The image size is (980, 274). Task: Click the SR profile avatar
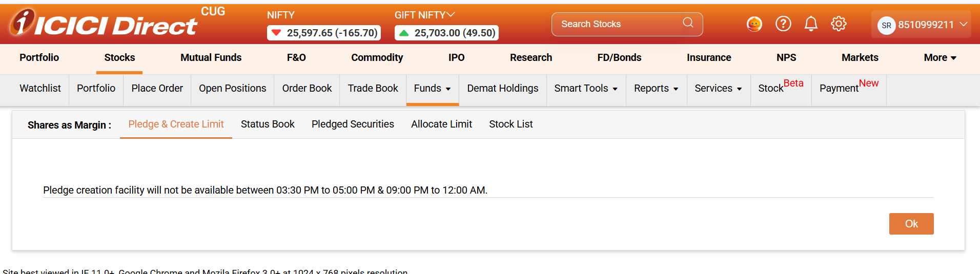(886, 25)
